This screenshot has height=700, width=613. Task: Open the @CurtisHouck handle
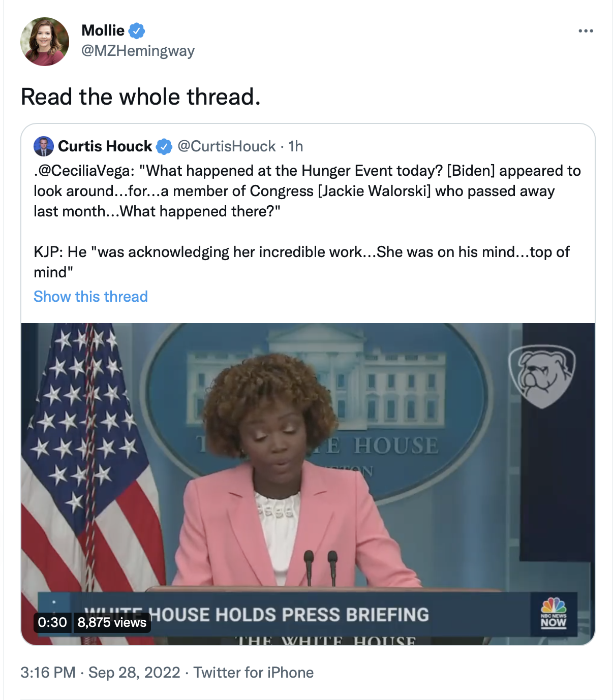point(227,146)
